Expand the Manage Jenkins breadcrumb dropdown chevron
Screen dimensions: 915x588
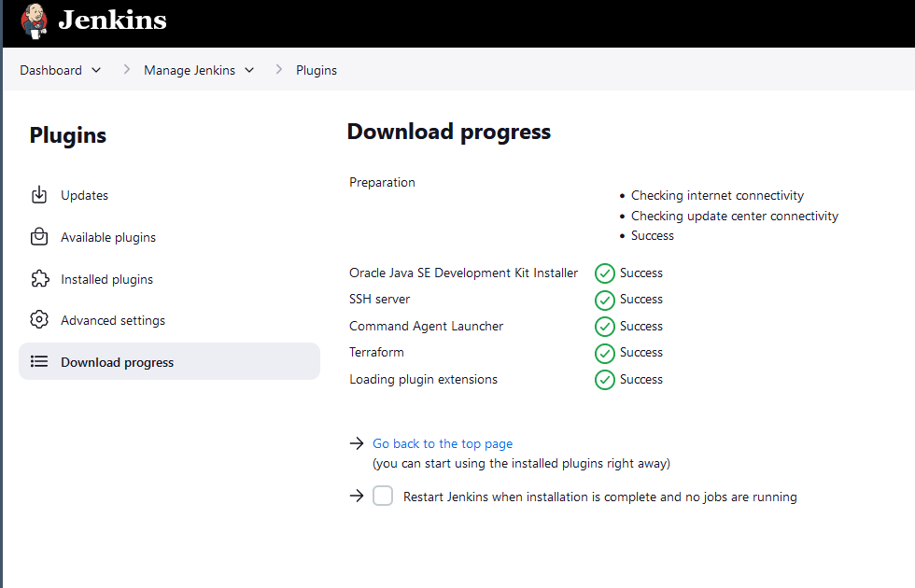coord(249,71)
